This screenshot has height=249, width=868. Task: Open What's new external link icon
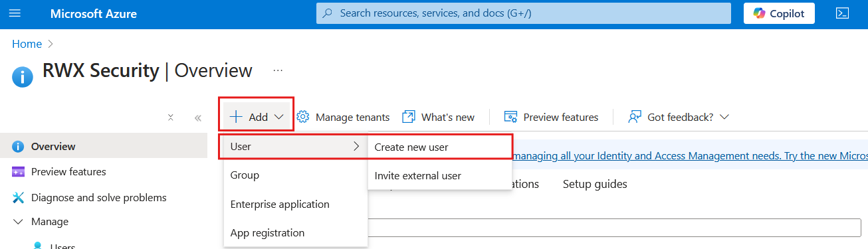click(x=409, y=117)
